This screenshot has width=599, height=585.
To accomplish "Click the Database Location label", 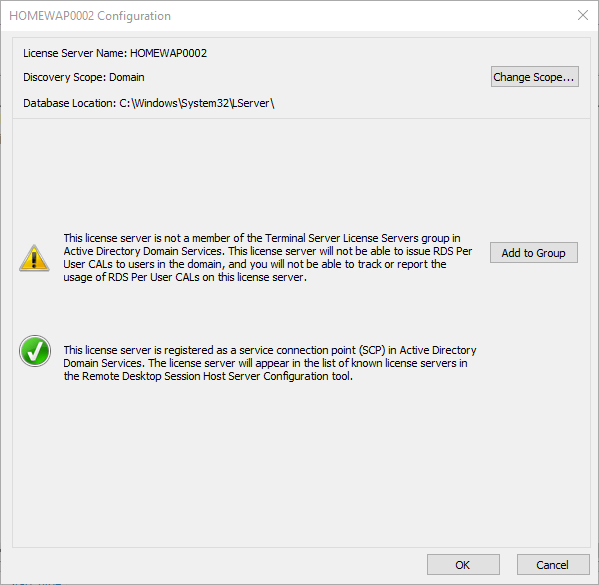I will click(70, 103).
